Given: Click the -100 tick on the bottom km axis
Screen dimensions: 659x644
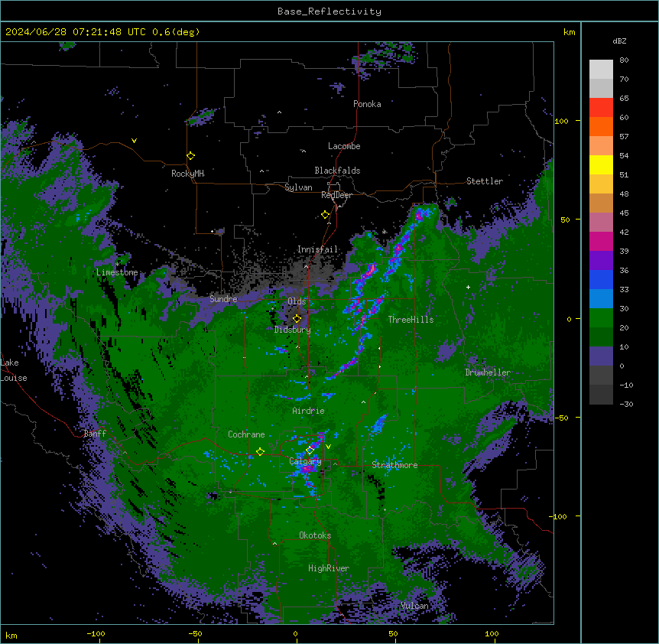Looking at the screenshot, I should coord(96,633).
